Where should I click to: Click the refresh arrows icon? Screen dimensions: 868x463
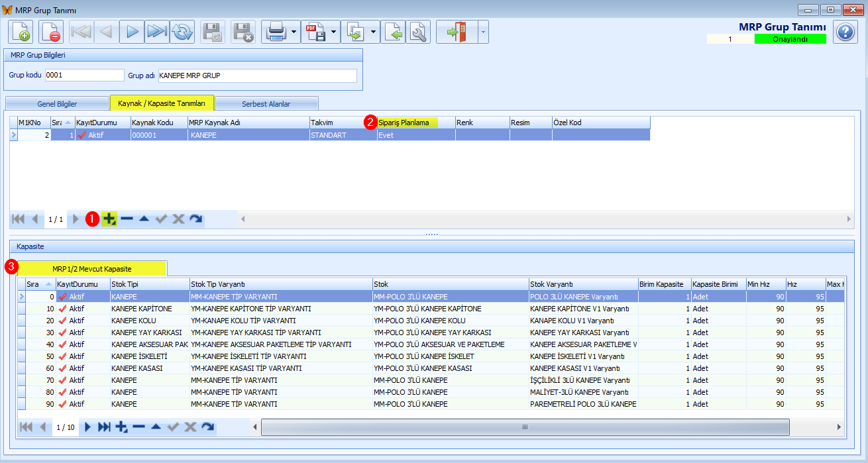click(182, 32)
